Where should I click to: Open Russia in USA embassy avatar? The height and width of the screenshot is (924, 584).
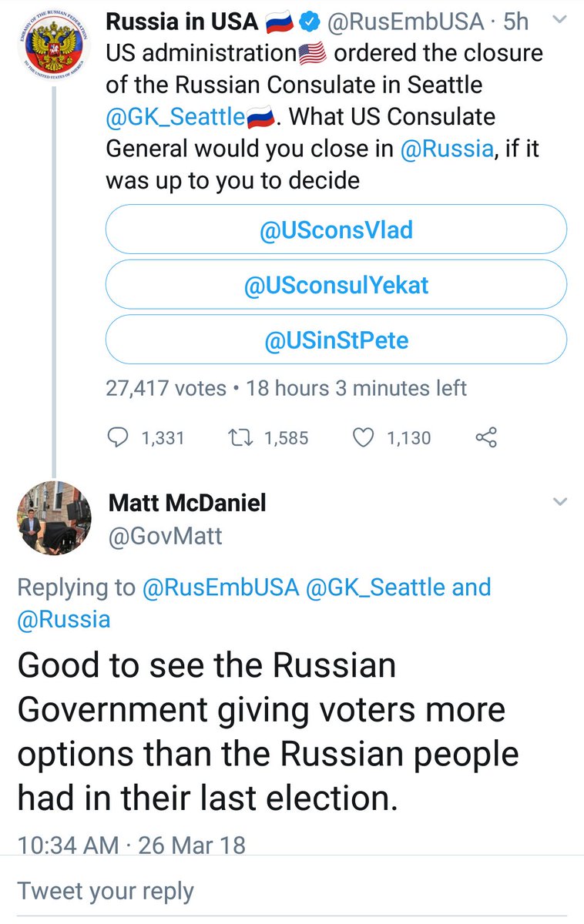pyautogui.click(x=52, y=47)
